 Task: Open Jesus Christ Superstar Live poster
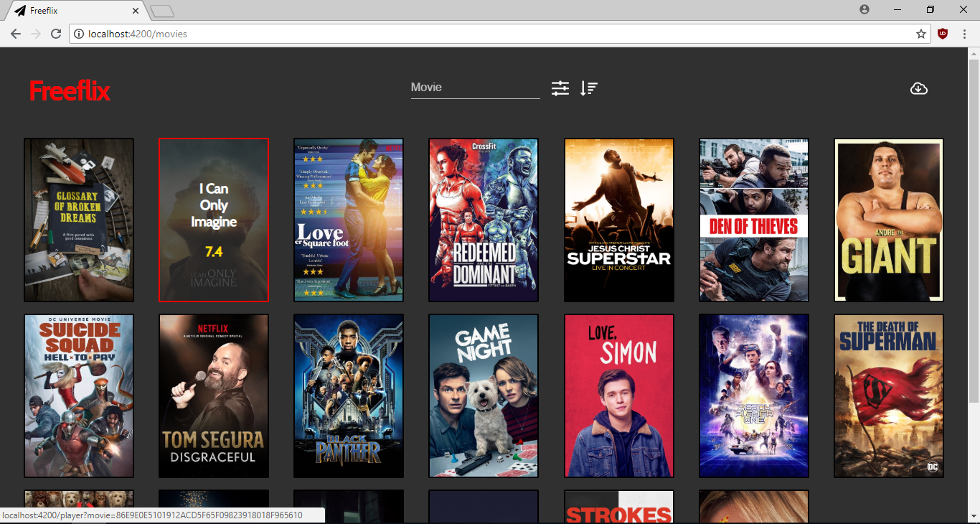(619, 220)
